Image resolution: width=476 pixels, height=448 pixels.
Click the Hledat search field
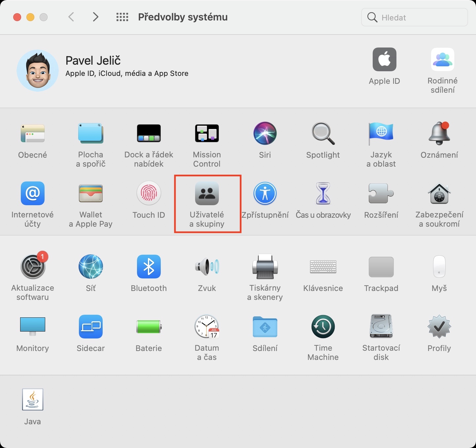coord(415,17)
